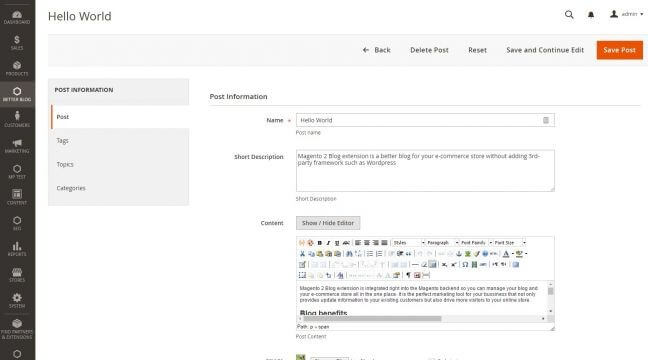Open the search magnifier icon
This screenshot has width=648, height=360.
point(569,14)
